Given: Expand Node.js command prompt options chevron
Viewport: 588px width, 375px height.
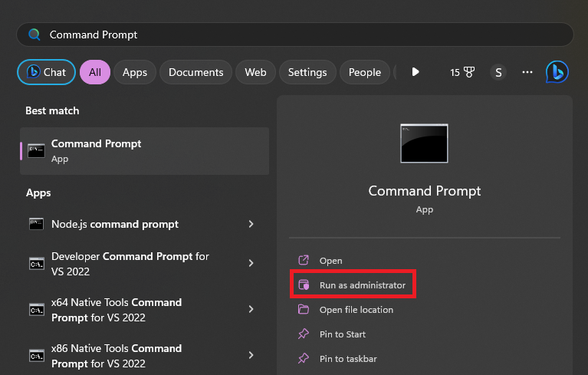Looking at the screenshot, I should (x=251, y=224).
